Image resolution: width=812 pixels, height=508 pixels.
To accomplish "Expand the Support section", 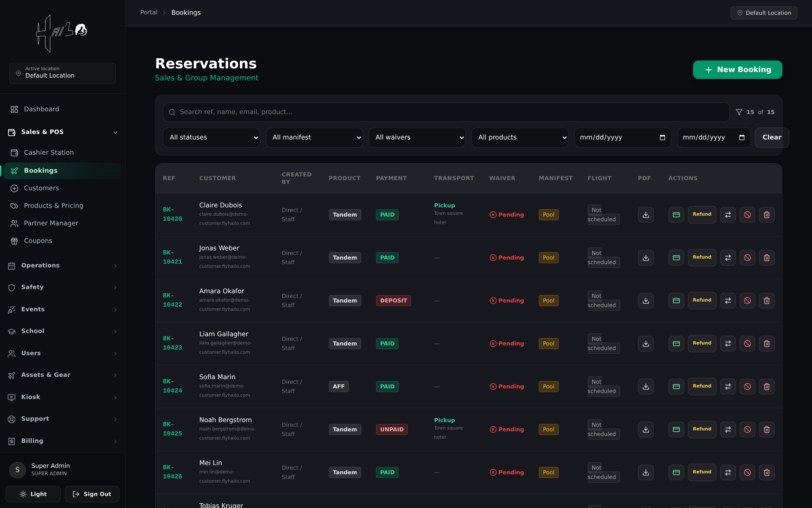I will tap(63, 419).
